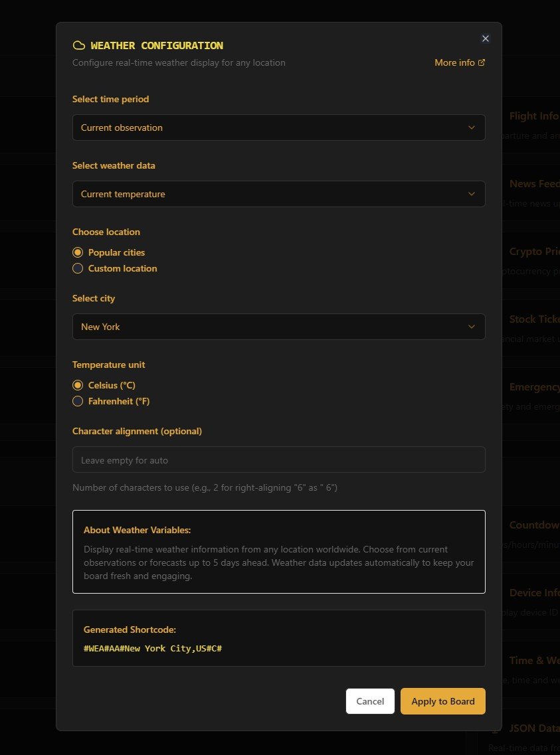Select Celsius as the temperature unit
Viewport: 560px width, 755px height.
tap(78, 385)
